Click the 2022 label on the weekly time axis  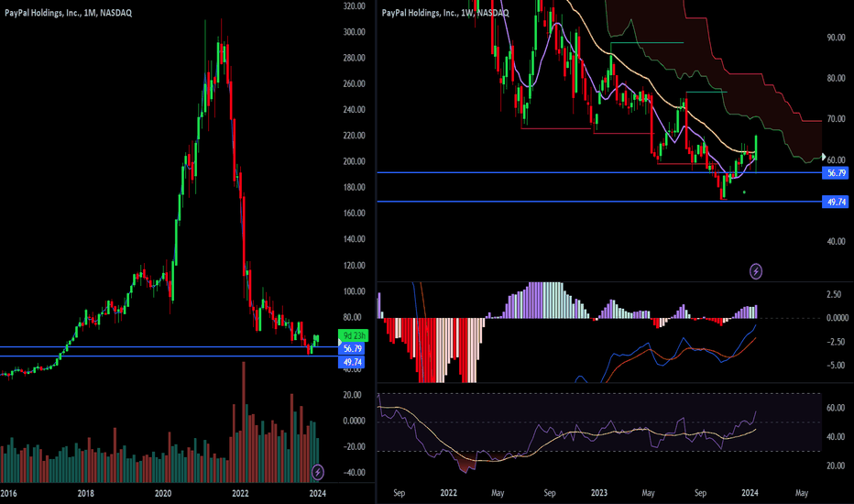click(x=448, y=493)
